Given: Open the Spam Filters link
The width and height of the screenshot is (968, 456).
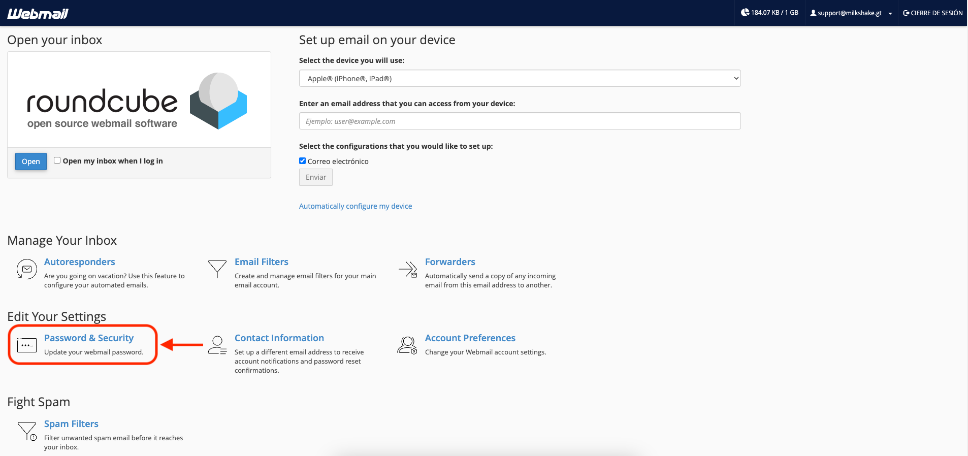Looking at the screenshot, I should pos(71,424).
